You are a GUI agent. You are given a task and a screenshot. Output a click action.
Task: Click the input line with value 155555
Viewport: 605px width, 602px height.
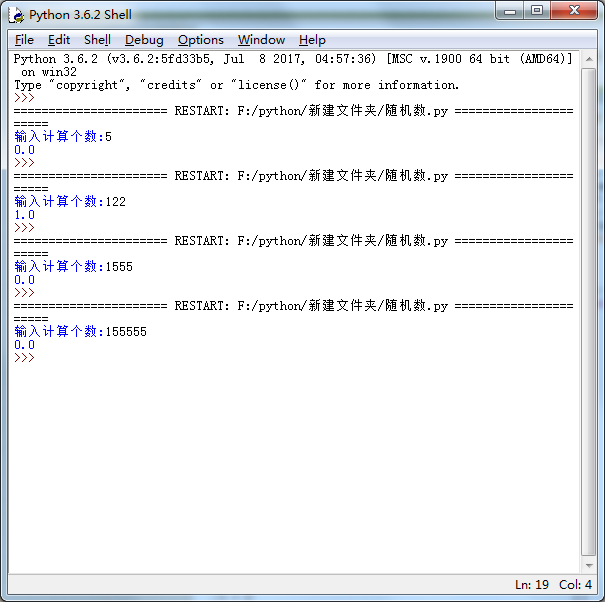pyautogui.click(x=80, y=331)
